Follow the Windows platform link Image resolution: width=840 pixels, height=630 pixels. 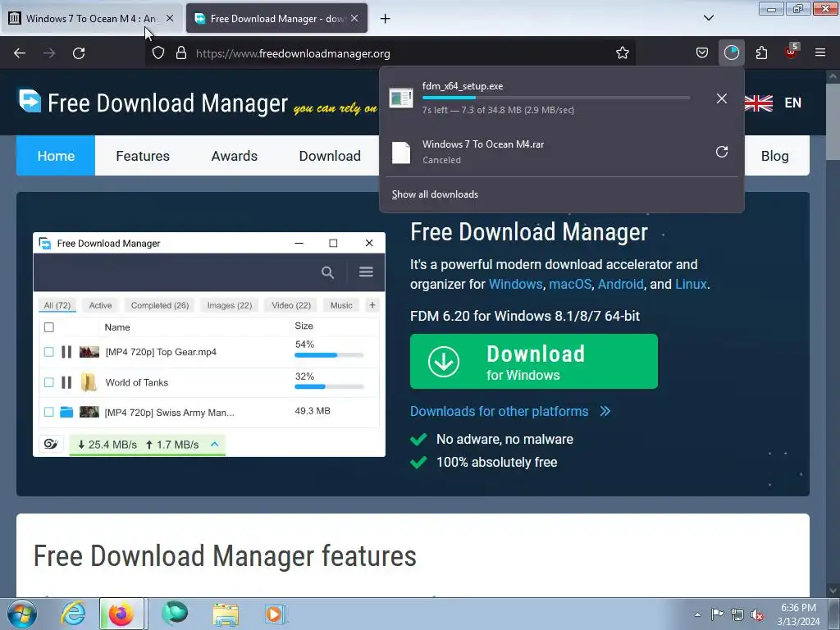coord(515,284)
